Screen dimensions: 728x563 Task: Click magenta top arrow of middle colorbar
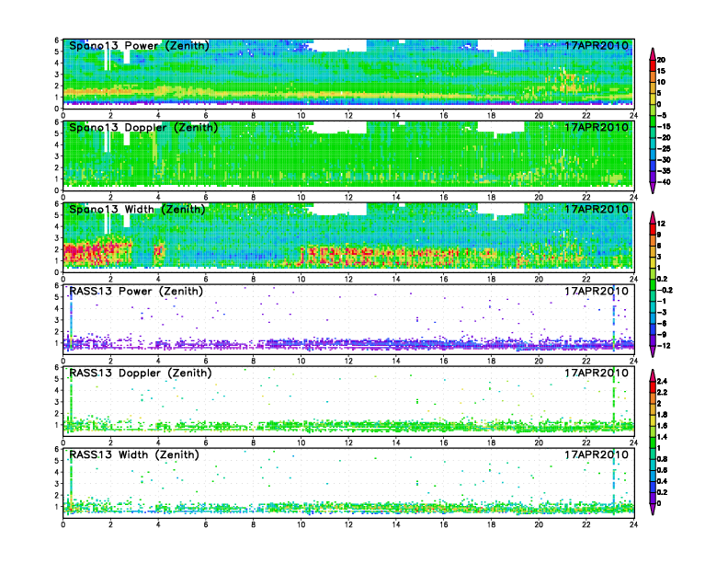pos(653,217)
